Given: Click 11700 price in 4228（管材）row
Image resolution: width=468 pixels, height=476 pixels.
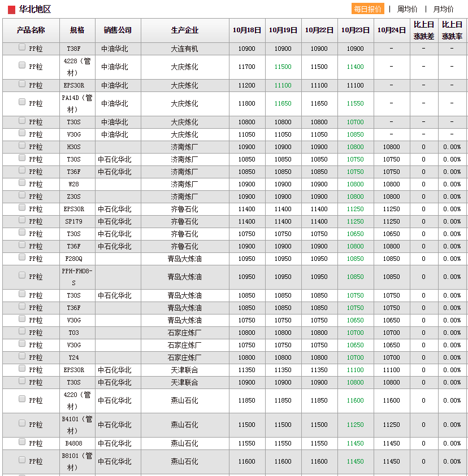Looking at the screenshot, I should pos(247,67).
